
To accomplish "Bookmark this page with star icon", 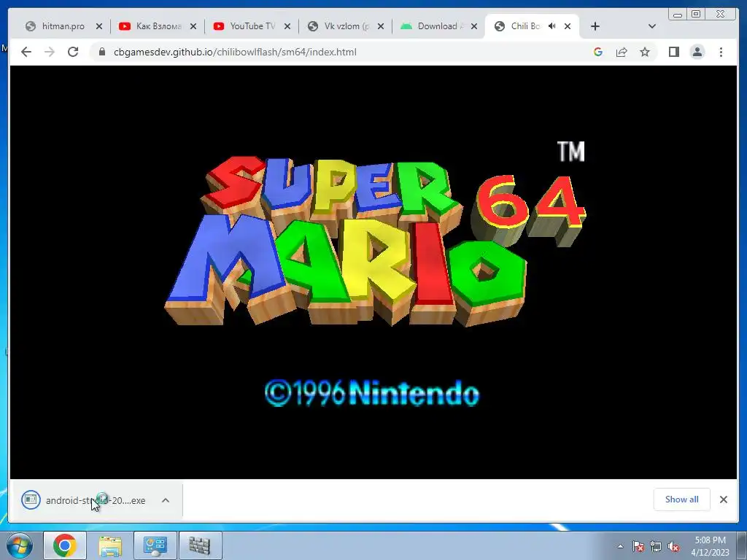I will [x=645, y=52].
